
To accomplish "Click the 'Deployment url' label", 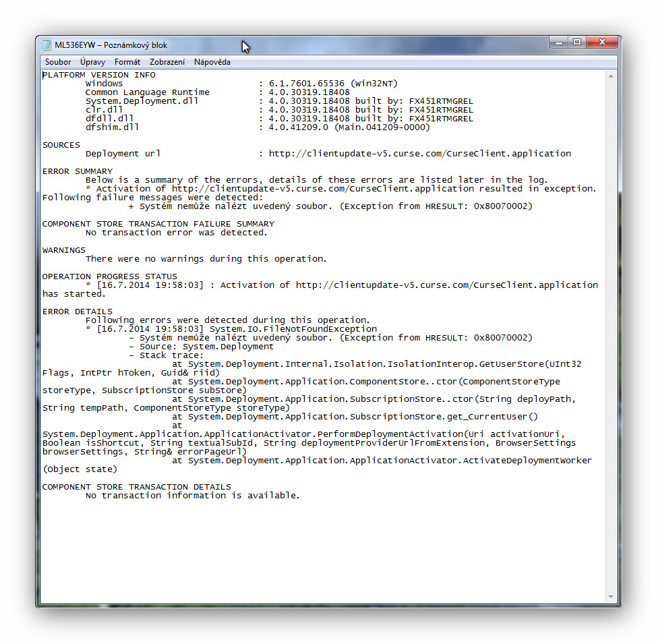I will [x=123, y=154].
